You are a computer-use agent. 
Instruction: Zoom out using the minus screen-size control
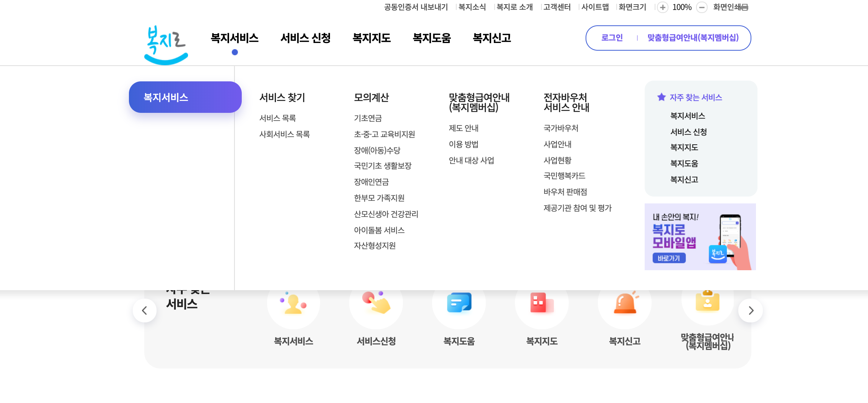pos(702,7)
